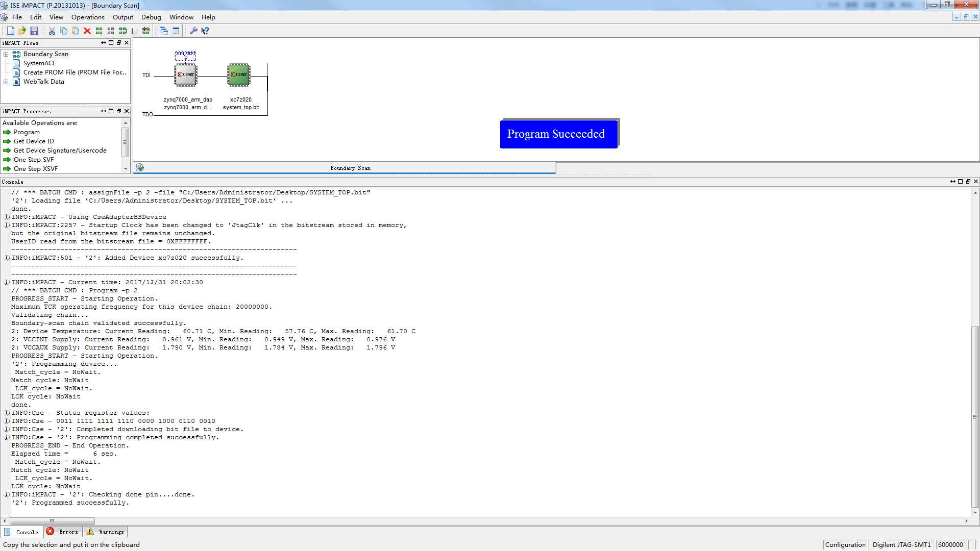The height and width of the screenshot is (551, 980).
Task: Select SystemACE in iMPACT Flows
Action: pos(40,63)
